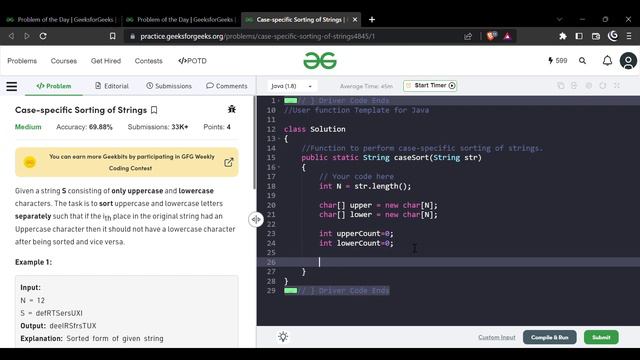The image size is (640, 360).
Task: Place cursor on editor line 26
Action: point(448,262)
